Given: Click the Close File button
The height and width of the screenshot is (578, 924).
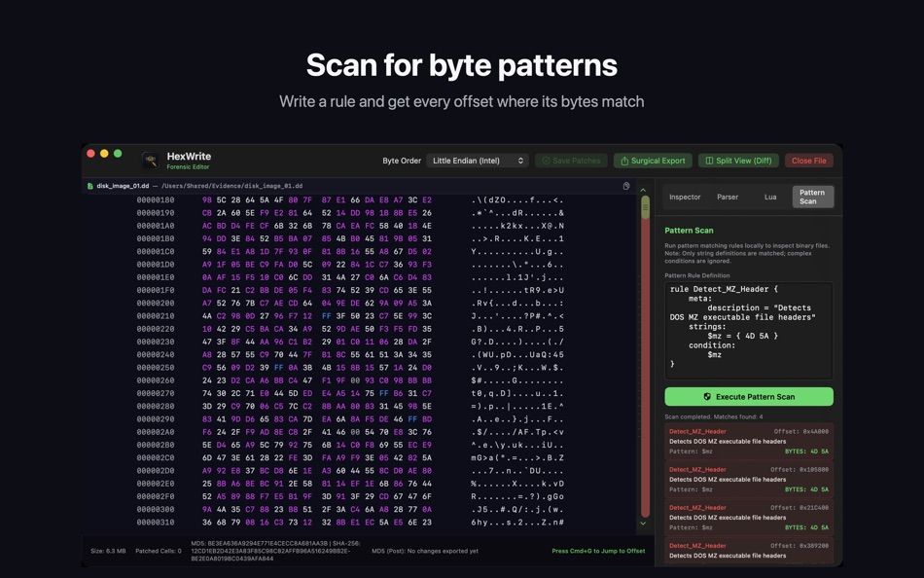Looking at the screenshot, I should point(808,161).
